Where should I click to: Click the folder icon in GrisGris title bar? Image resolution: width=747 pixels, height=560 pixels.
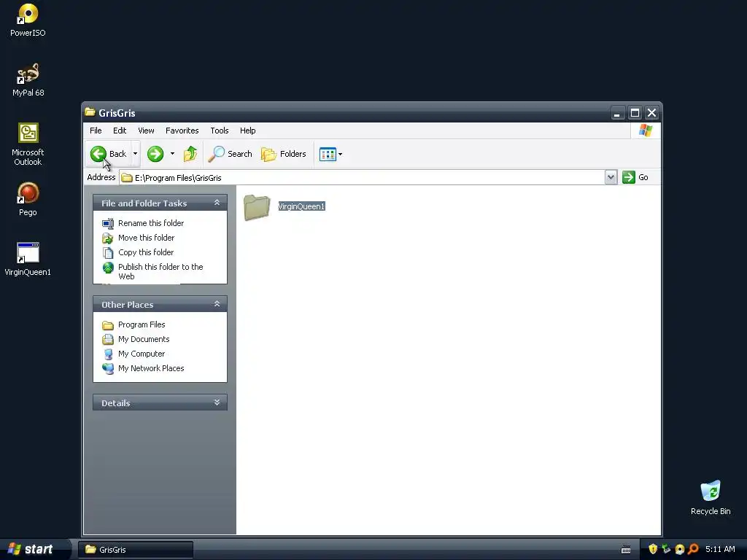click(90, 112)
